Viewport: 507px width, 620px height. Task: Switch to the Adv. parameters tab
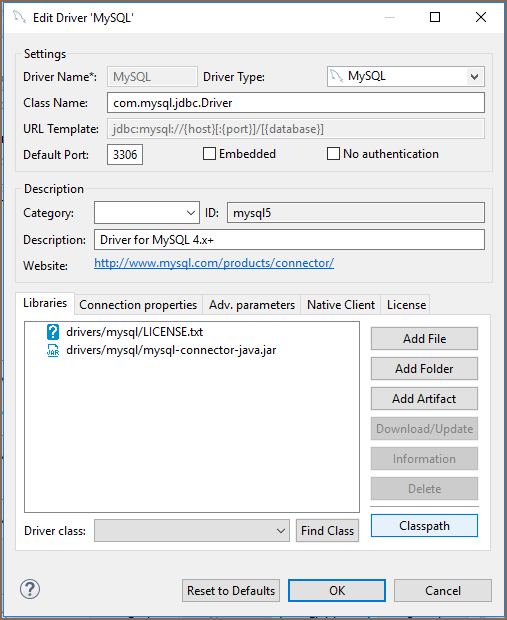[252, 305]
